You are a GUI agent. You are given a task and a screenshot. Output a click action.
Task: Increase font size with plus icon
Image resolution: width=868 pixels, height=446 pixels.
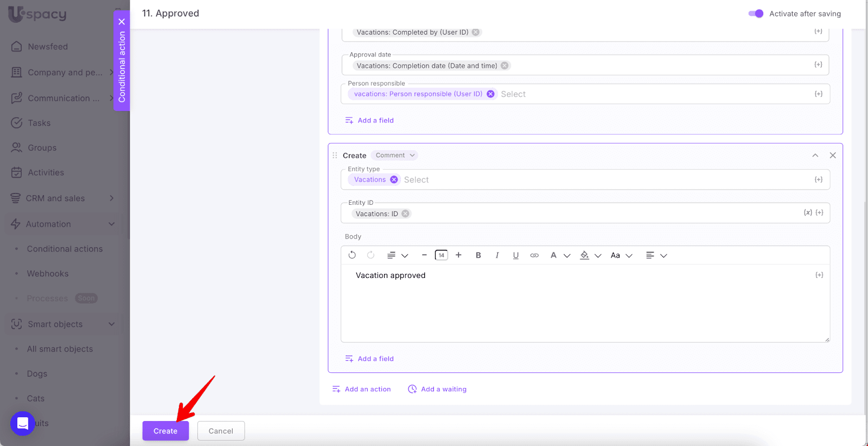pos(458,255)
